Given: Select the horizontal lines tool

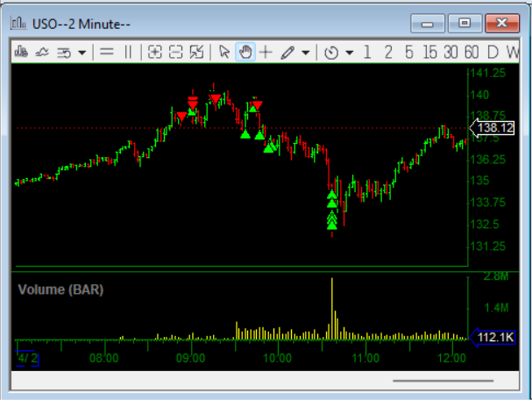Looking at the screenshot, I should [107, 52].
